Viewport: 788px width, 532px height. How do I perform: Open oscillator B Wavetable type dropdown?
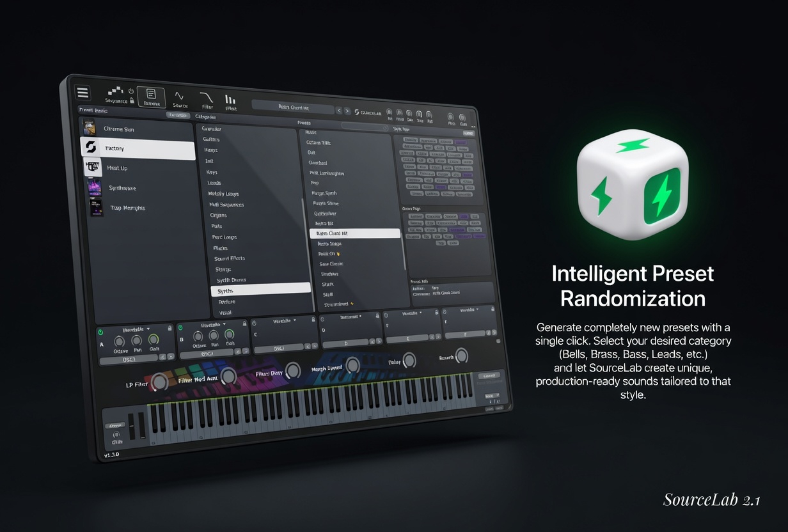pos(213,324)
